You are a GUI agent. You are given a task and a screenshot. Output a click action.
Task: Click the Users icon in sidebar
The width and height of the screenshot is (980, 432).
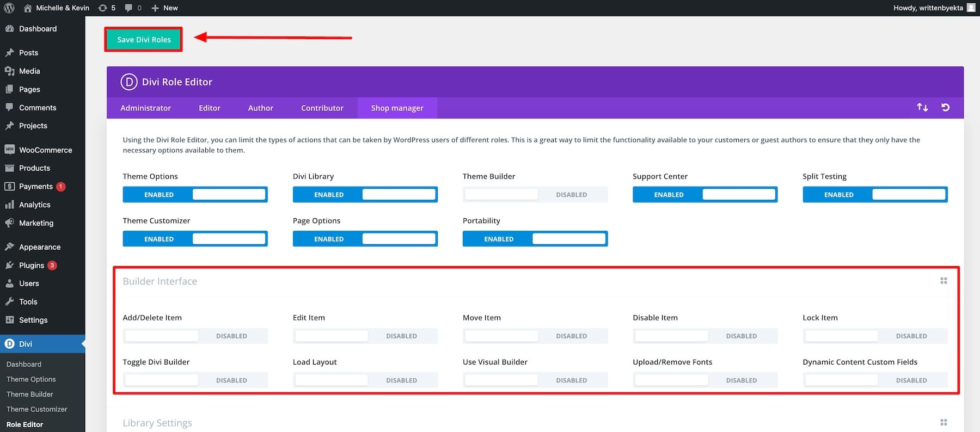[9, 283]
